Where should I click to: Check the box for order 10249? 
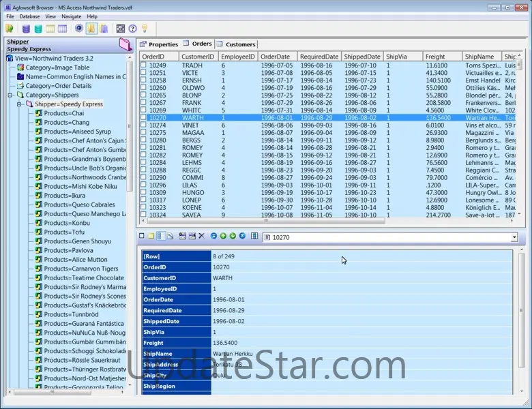pos(143,65)
